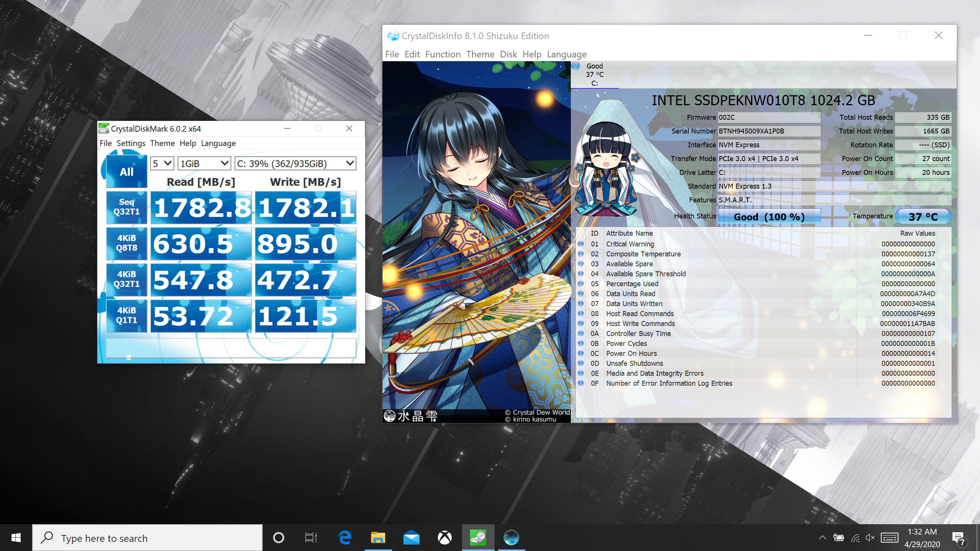This screenshot has height=551, width=980.
Task: Select the Percentage Used attribute row
Action: (x=756, y=284)
